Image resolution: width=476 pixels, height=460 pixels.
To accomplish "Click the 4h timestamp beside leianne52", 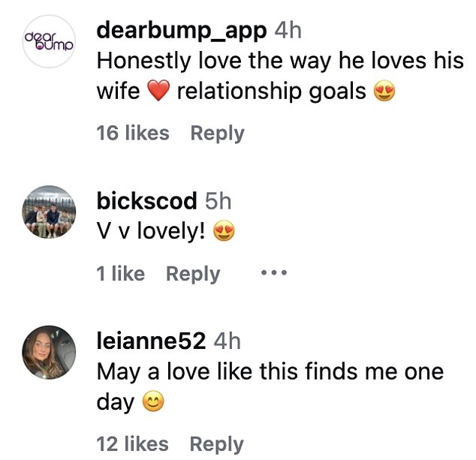I will [x=227, y=341].
